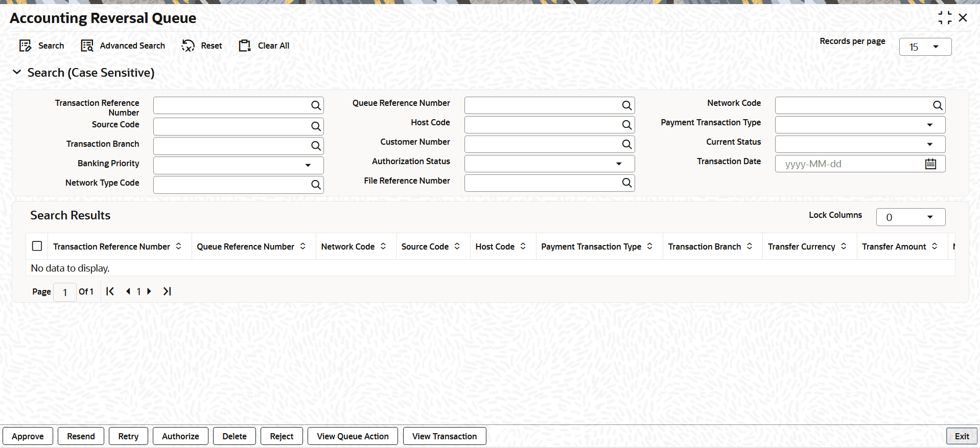Viewport: 980px width, 448px height.
Task: Sort by Queue Reference Number column
Action: tap(302, 246)
